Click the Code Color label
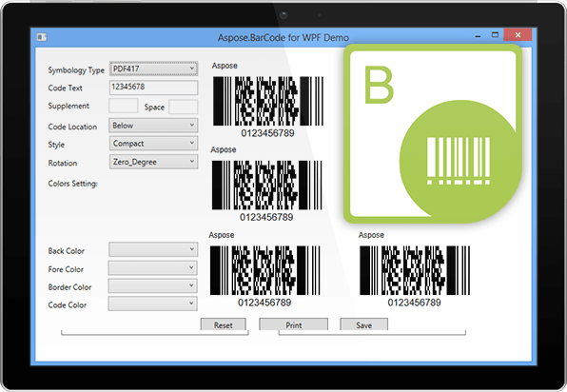Image resolution: width=567 pixels, height=392 pixels. click(x=68, y=305)
